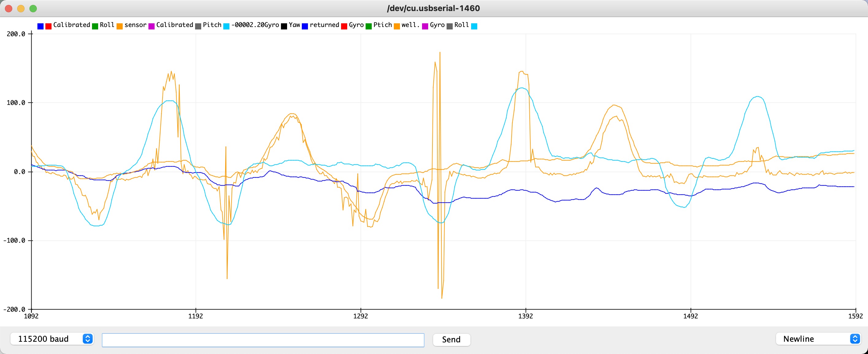
Task: Click the green swatch before Ptich
Action: click(x=369, y=26)
